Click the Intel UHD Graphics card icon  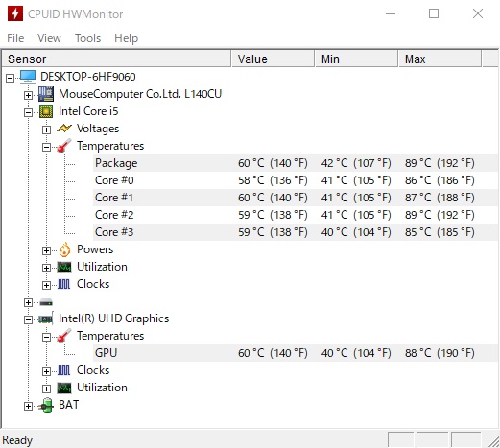pyautogui.click(x=46, y=318)
